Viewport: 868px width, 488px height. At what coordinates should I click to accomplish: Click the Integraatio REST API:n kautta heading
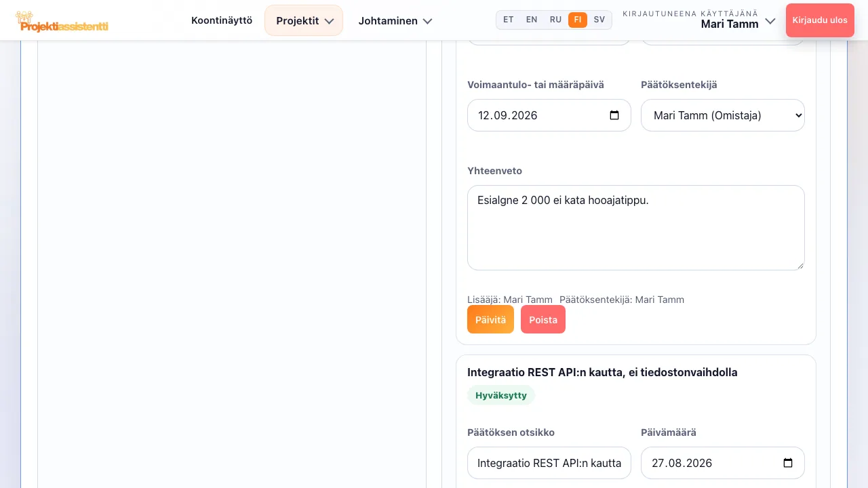(602, 372)
